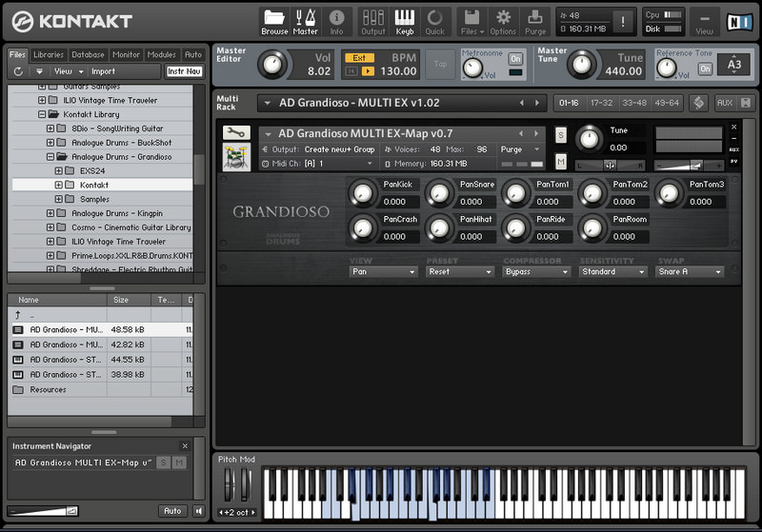Click the Master metronome icon
Viewport: 762px width, 532px height.
tap(306, 22)
